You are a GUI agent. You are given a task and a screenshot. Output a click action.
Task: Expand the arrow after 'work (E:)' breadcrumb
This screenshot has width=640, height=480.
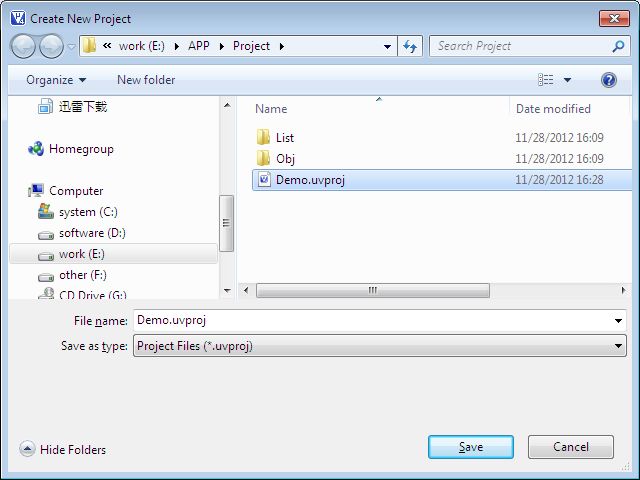(177, 47)
